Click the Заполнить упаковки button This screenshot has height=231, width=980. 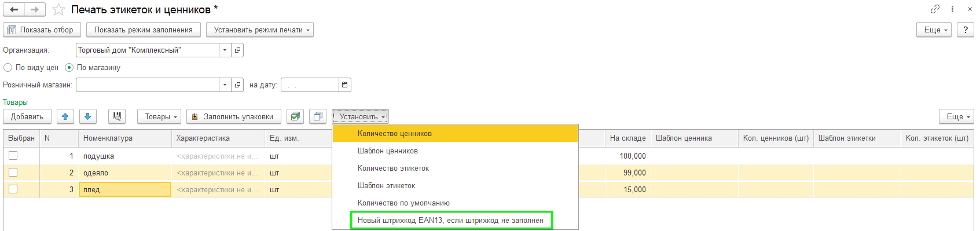[234, 116]
